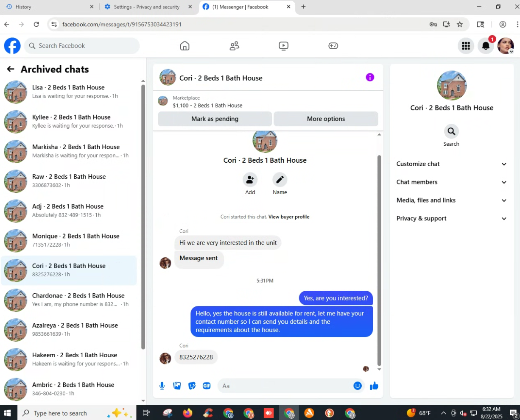Select the Messenger | Facebook tab
The image size is (520, 420).
coord(247,7)
